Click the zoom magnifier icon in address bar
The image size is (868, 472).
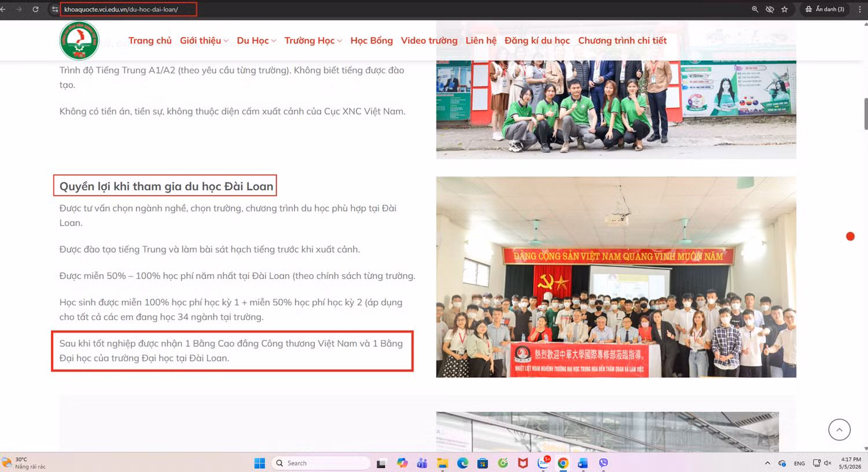click(755, 9)
